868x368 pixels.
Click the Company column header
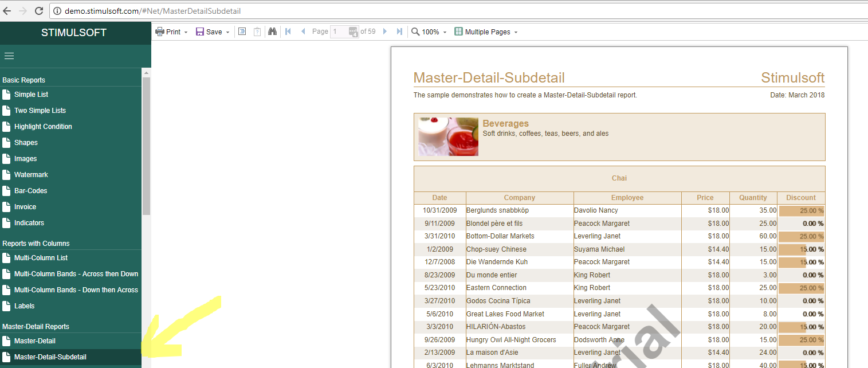tap(520, 198)
